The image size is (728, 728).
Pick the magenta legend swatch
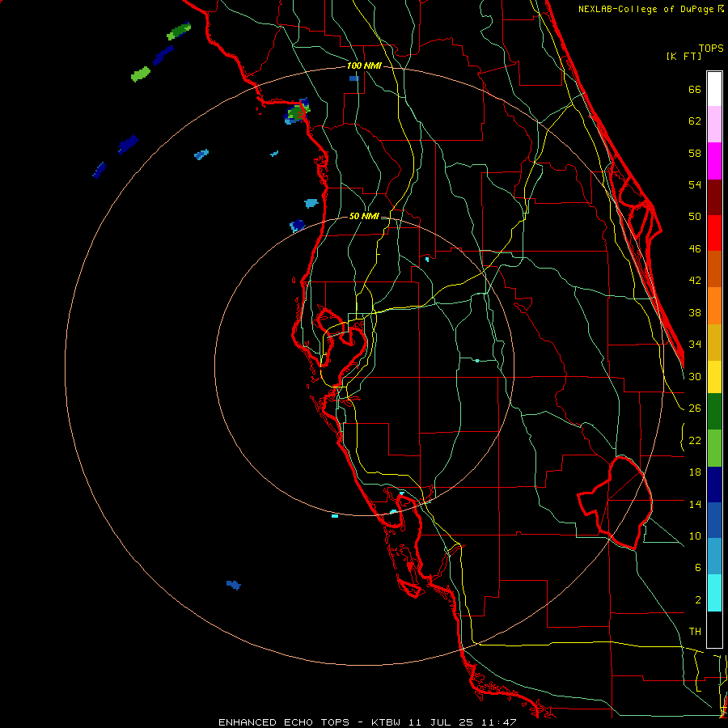point(714,161)
